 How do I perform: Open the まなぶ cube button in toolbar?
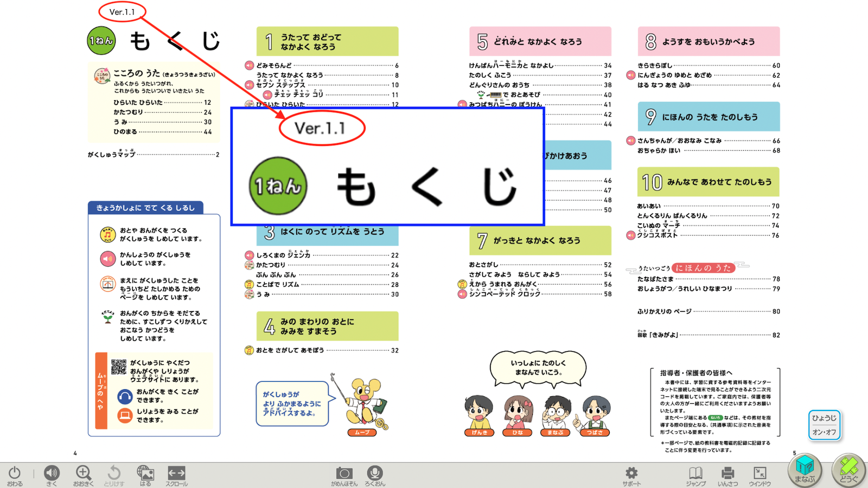805,470
